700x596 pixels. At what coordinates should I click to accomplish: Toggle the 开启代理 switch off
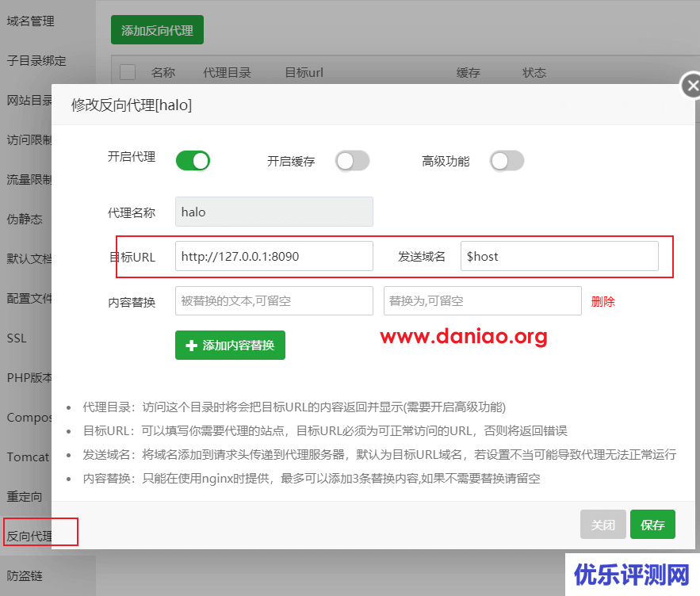pyautogui.click(x=193, y=161)
